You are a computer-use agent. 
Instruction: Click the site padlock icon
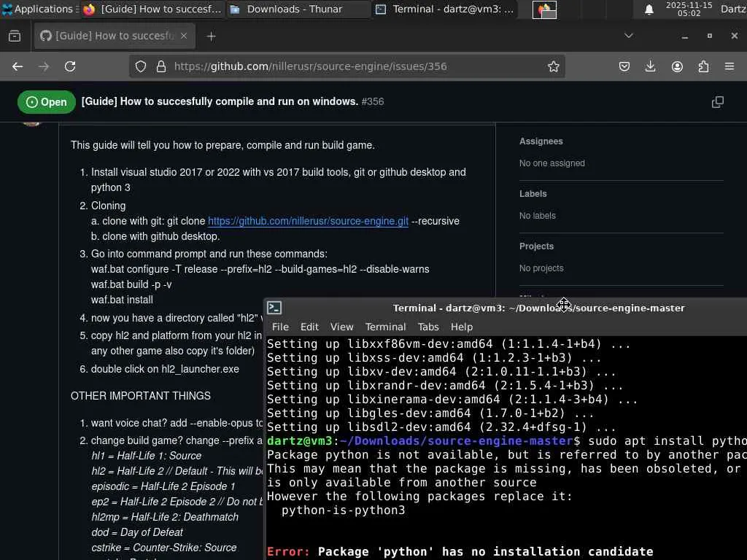pyautogui.click(x=161, y=66)
